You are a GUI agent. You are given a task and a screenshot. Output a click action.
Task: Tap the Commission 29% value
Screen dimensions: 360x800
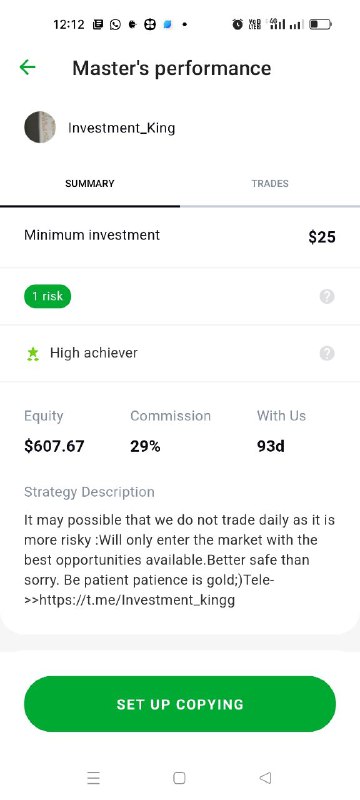145,446
